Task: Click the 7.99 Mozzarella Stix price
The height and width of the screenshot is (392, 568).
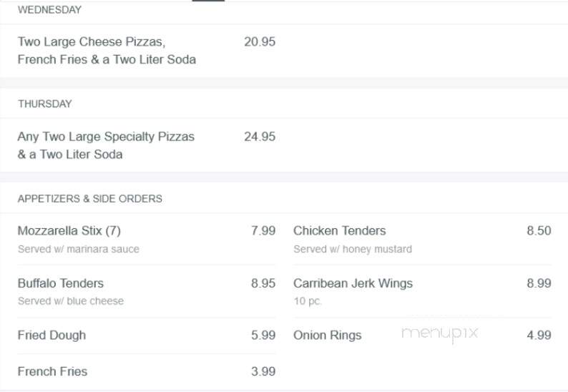Action: click(263, 231)
